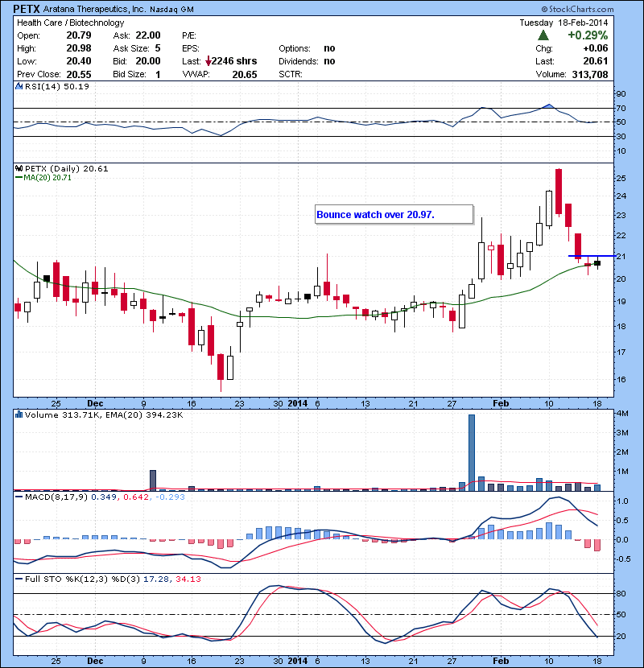Screen dimensions: 644x668
Task: Click the 'Volume 313.71K, EMA(20) 394.23K' label
Action: coord(104,414)
